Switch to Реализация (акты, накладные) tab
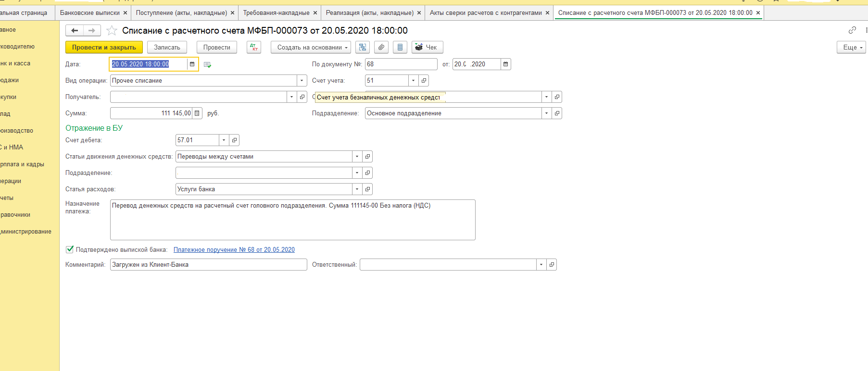 [x=370, y=13]
